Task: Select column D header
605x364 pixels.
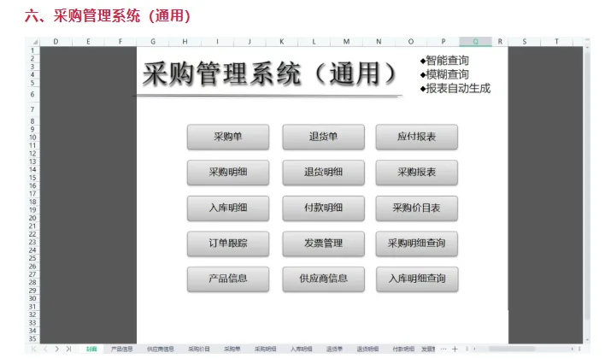Action: pos(56,42)
